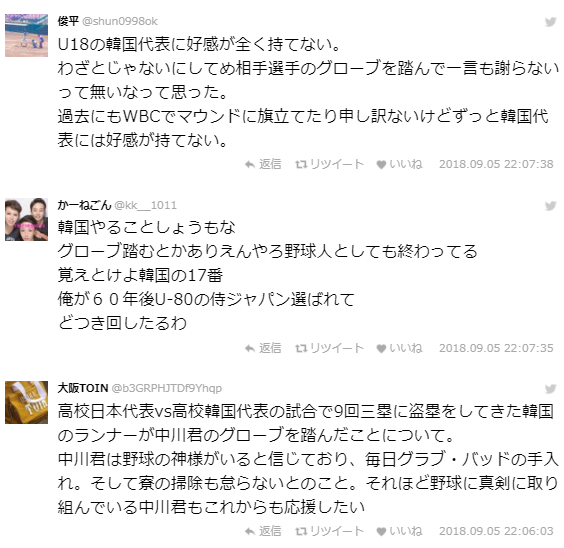Like (いいね) 大阪TOIN's tweet
564x548 pixels.
tap(399, 531)
